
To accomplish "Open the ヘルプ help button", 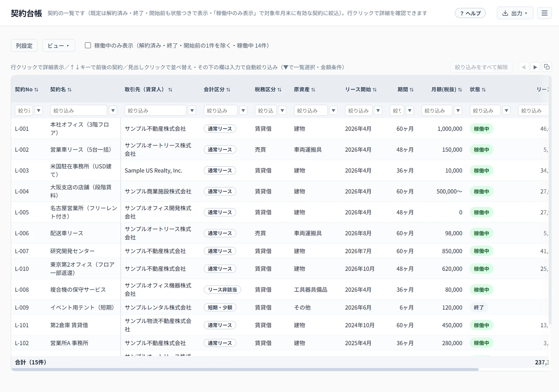I will coord(470,13).
